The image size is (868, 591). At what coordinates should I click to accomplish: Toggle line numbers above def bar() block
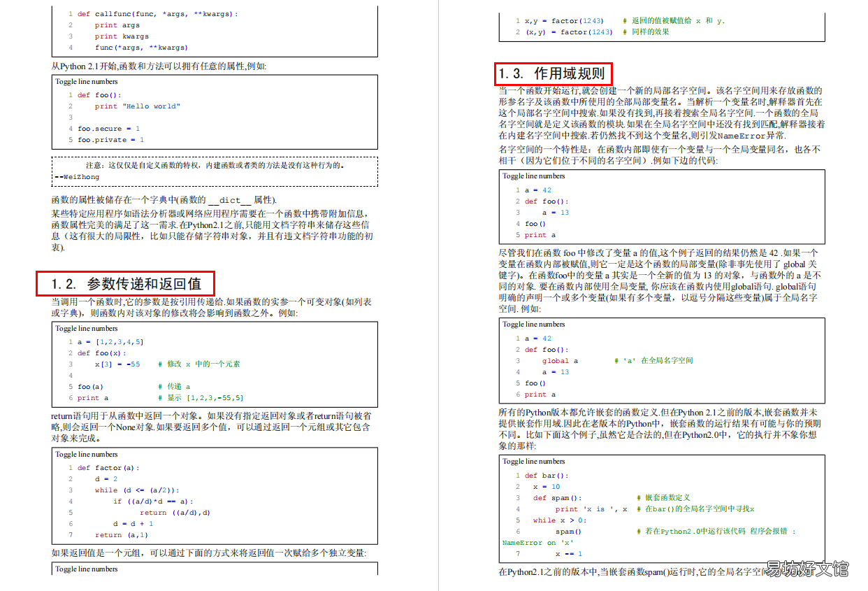click(534, 462)
